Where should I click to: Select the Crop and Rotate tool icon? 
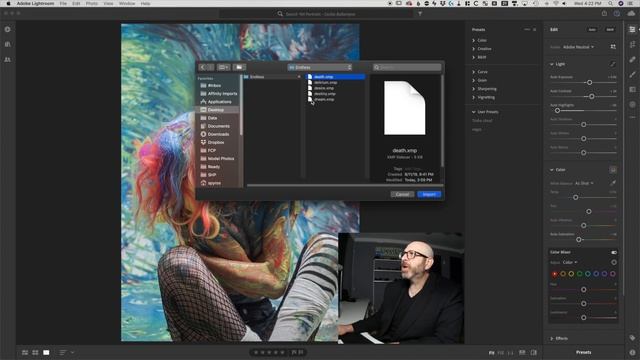632,44
